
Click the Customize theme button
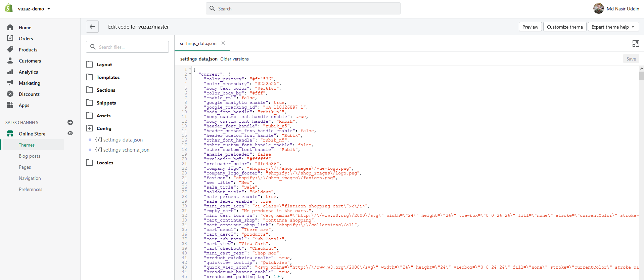point(564,27)
